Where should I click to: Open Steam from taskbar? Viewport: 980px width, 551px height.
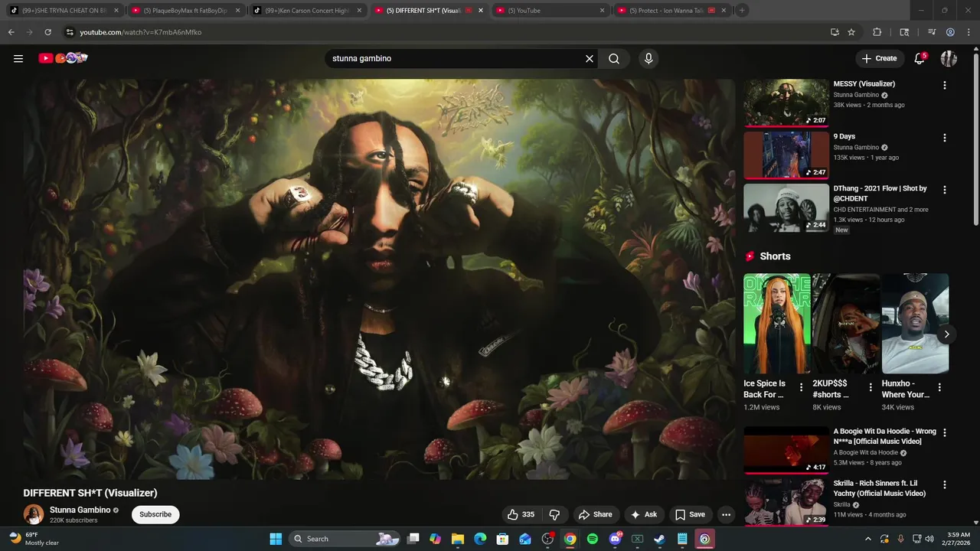point(659,539)
